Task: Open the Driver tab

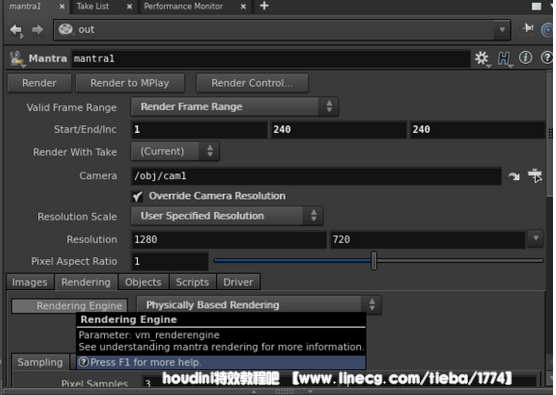Action: pyautogui.click(x=238, y=282)
